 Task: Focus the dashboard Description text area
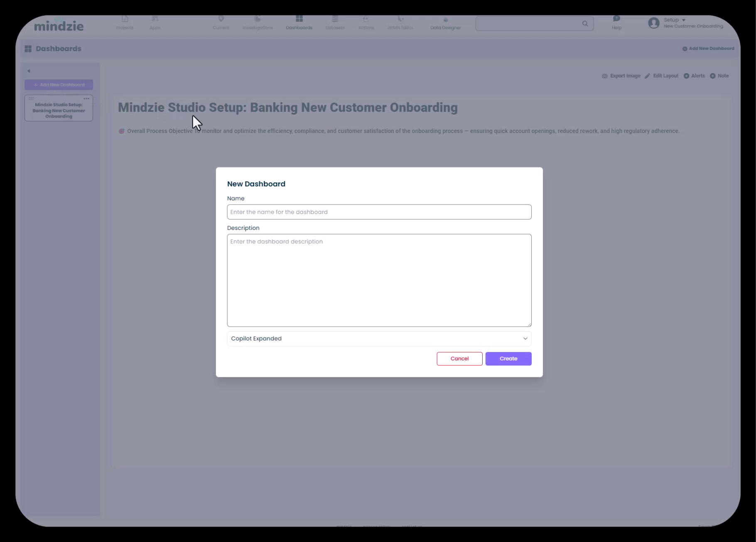379,280
